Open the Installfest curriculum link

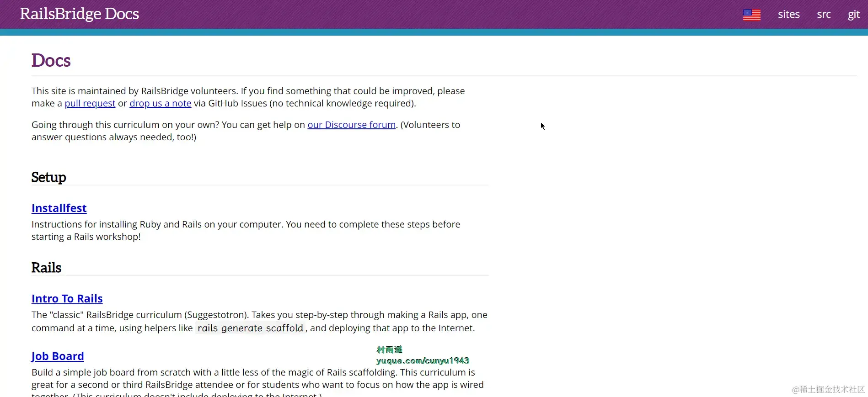[59, 208]
